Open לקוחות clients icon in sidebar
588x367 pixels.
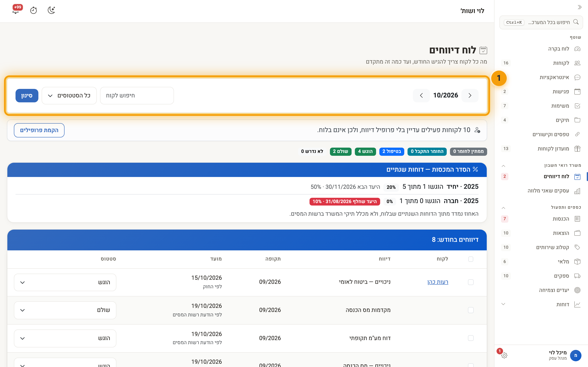tap(577, 63)
